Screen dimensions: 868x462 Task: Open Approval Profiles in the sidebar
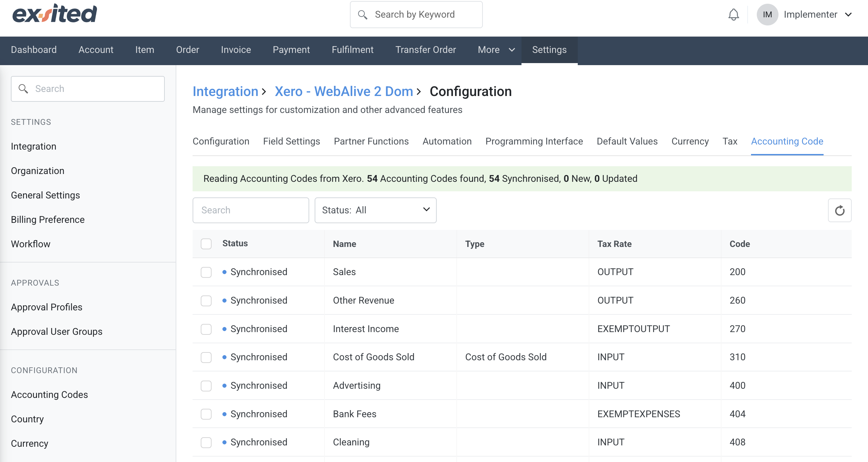(x=46, y=307)
